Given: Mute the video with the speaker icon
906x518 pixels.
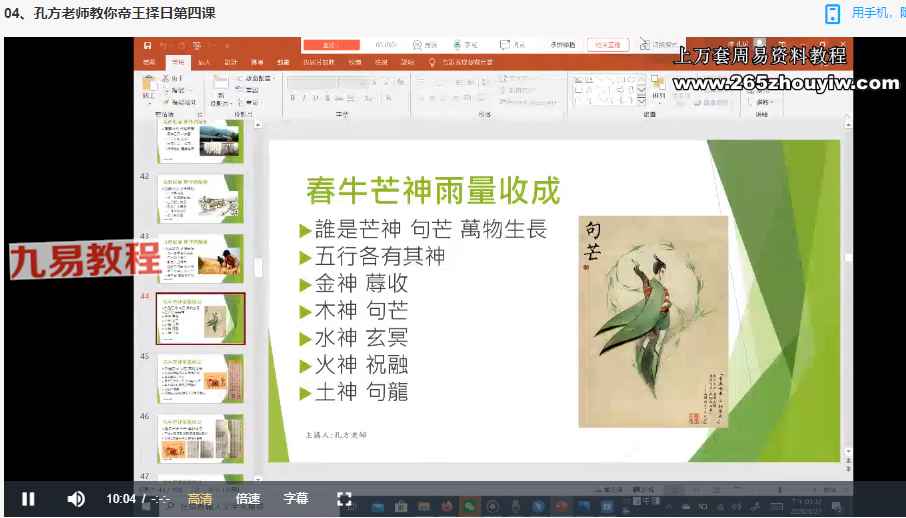Looking at the screenshot, I should pyautogui.click(x=76, y=499).
